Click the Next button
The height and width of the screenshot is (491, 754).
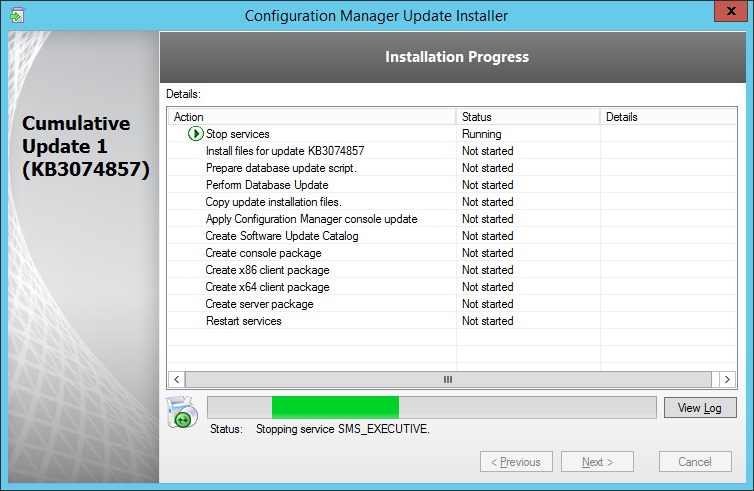(x=597, y=462)
